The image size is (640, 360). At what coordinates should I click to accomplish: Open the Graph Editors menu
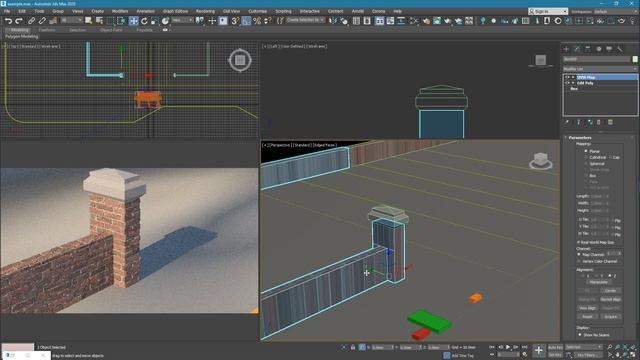tap(175, 11)
